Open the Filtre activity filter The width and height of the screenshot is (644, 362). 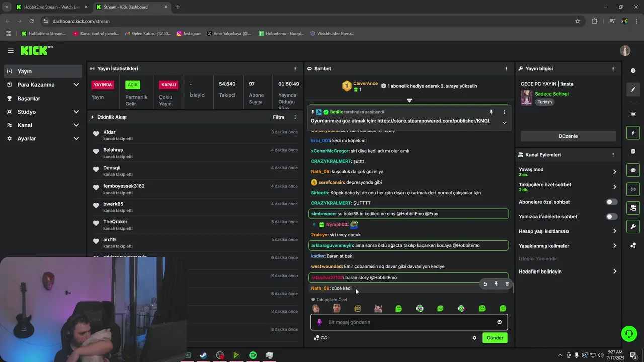(x=278, y=117)
